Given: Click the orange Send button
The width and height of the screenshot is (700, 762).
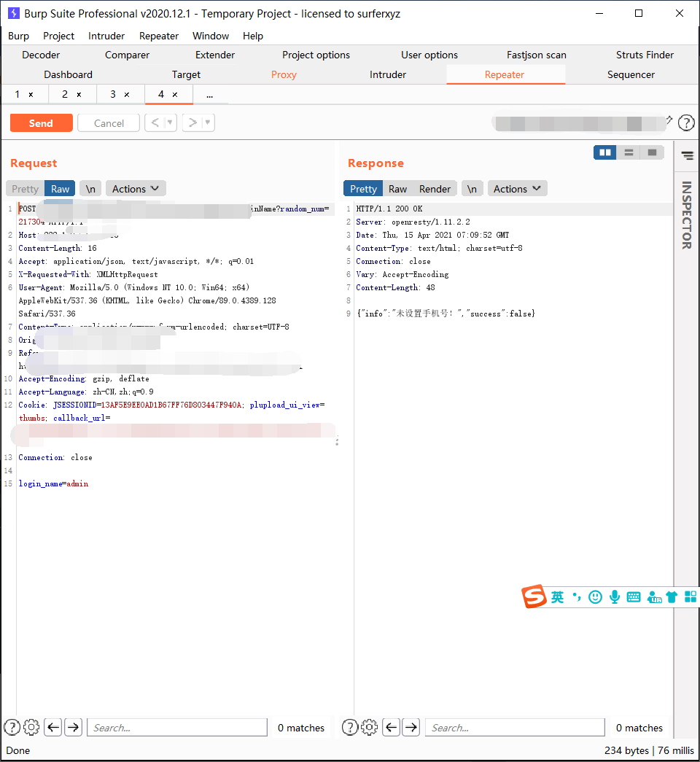Looking at the screenshot, I should click(x=42, y=123).
